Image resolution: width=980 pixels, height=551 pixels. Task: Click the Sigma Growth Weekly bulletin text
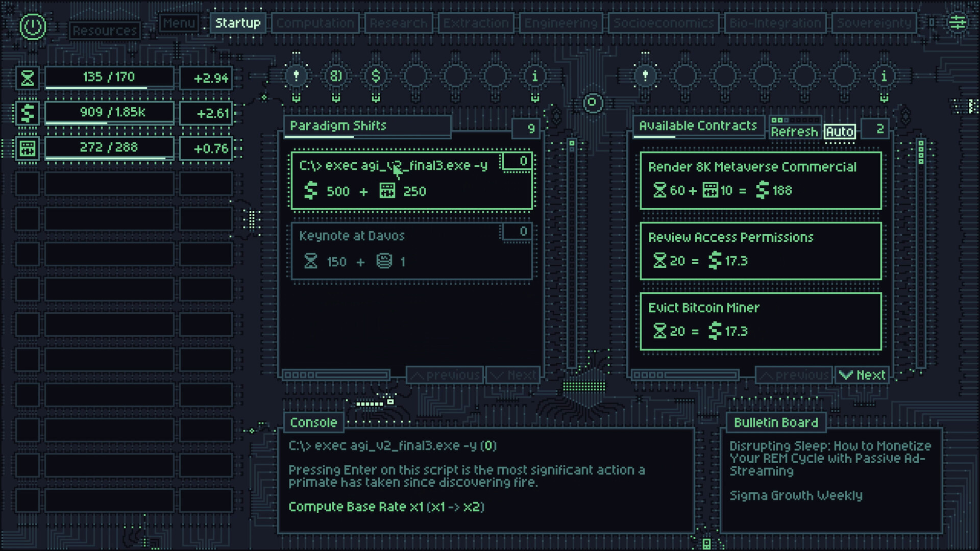coord(796,495)
